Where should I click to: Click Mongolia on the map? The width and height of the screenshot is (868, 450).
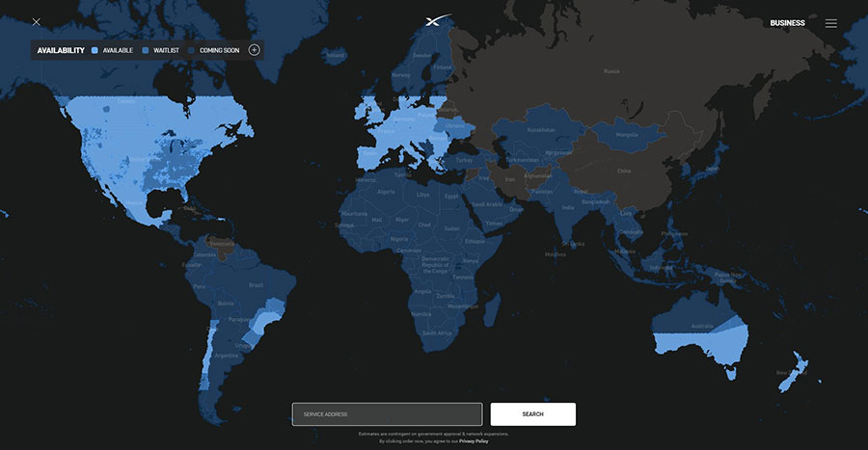click(x=625, y=135)
